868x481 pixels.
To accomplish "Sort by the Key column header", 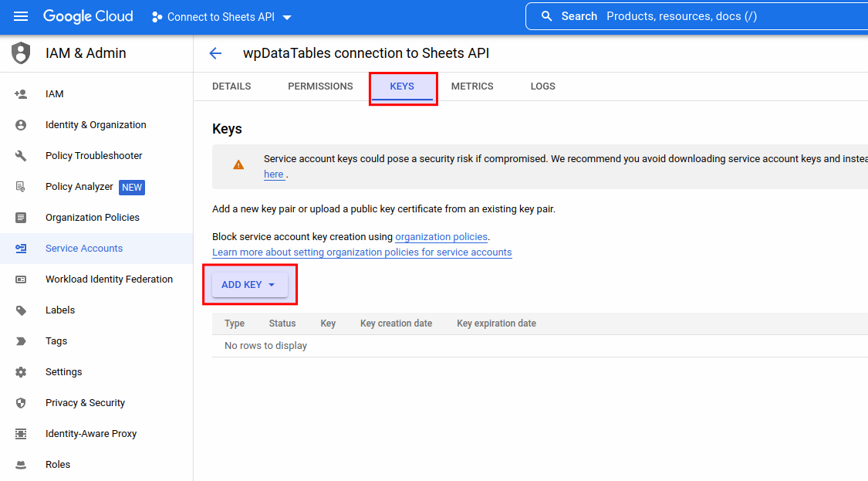I will [328, 323].
